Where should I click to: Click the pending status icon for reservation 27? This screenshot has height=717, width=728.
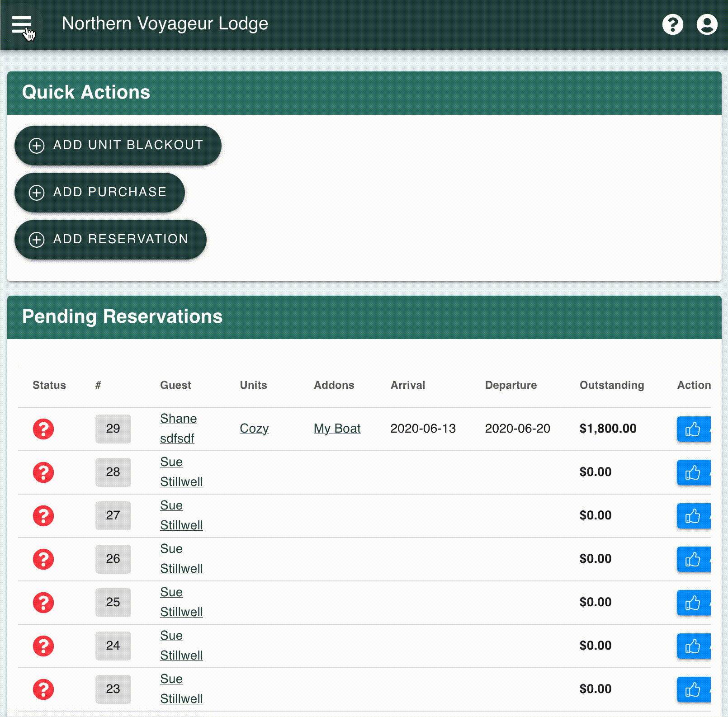pyautogui.click(x=43, y=515)
